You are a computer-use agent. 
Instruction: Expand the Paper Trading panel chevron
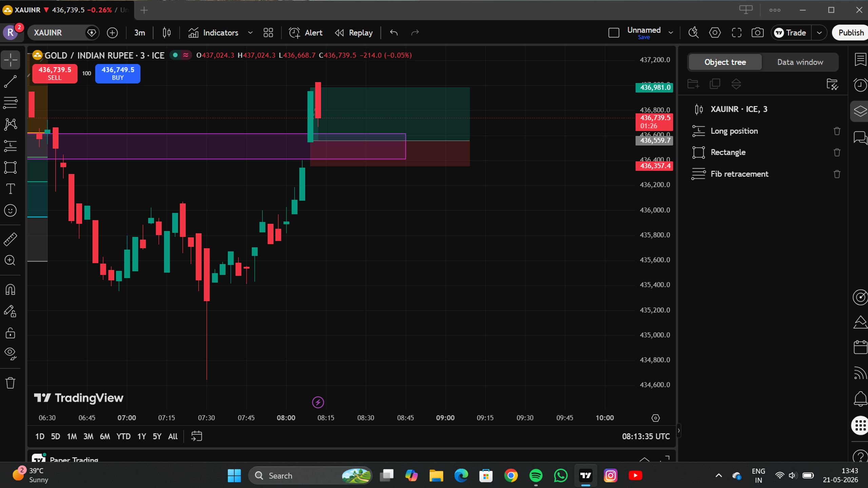(x=644, y=459)
